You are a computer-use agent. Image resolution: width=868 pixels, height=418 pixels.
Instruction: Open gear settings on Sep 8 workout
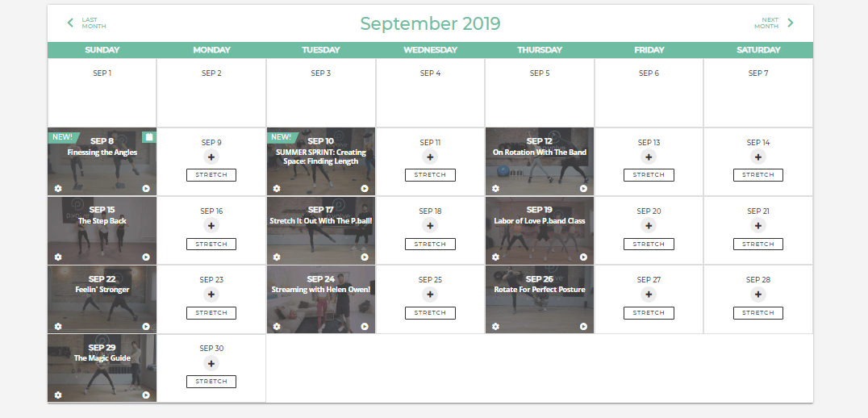pos(58,189)
